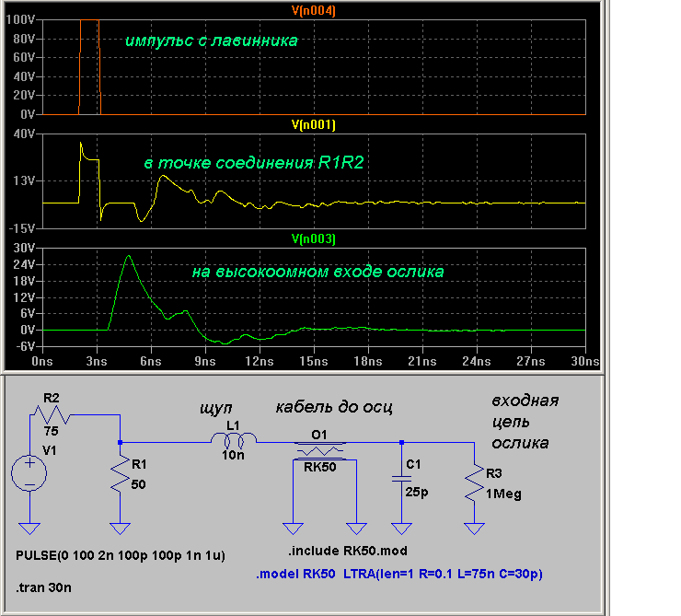Click the 15ns time axis label
The height and width of the screenshot is (616, 681).
click(x=314, y=362)
